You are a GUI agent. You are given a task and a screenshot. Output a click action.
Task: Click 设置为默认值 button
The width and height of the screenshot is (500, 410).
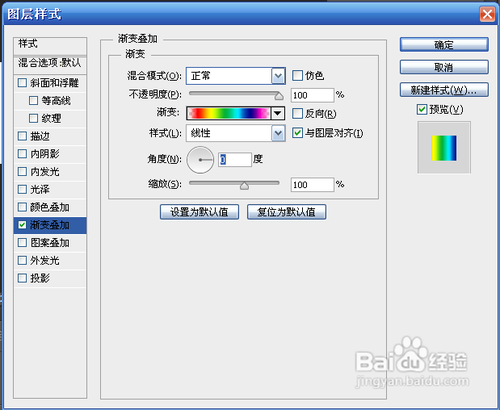pos(199,212)
